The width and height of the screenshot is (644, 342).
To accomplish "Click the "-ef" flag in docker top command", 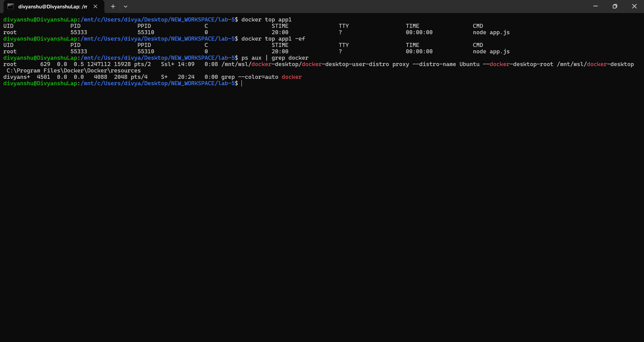I will click(x=300, y=39).
